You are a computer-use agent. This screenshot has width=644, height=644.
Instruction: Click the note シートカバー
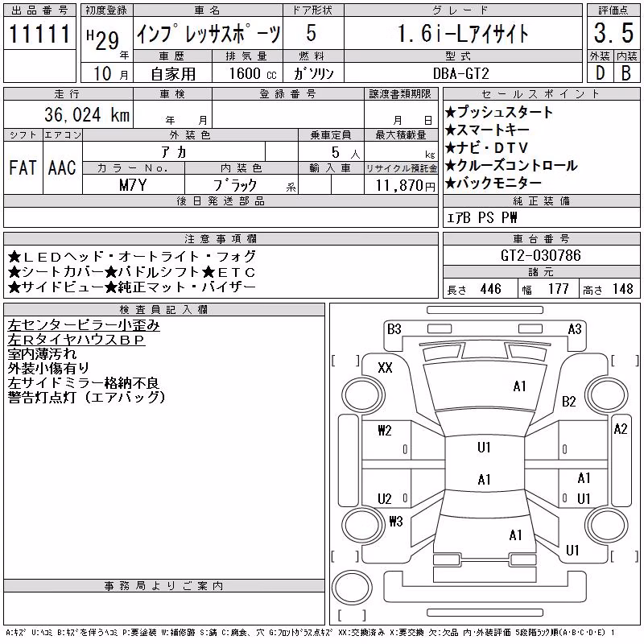(56, 272)
